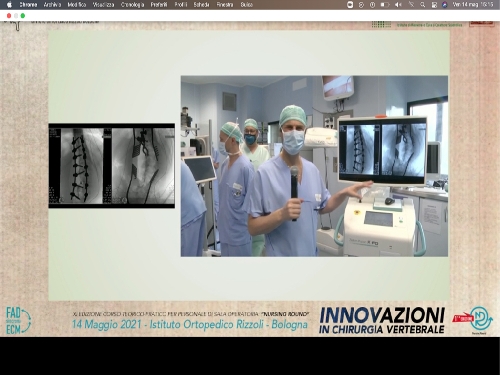
Task: Open the Archivio menu
Action: (x=52, y=5)
